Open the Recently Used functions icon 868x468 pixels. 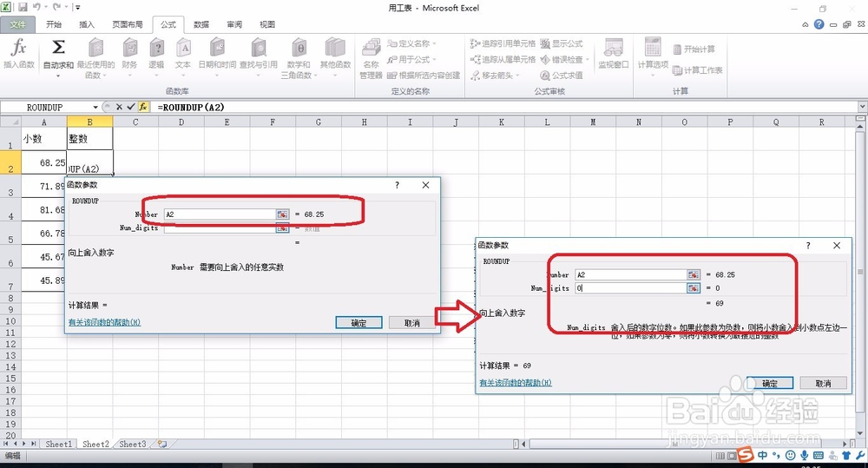tap(95, 48)
